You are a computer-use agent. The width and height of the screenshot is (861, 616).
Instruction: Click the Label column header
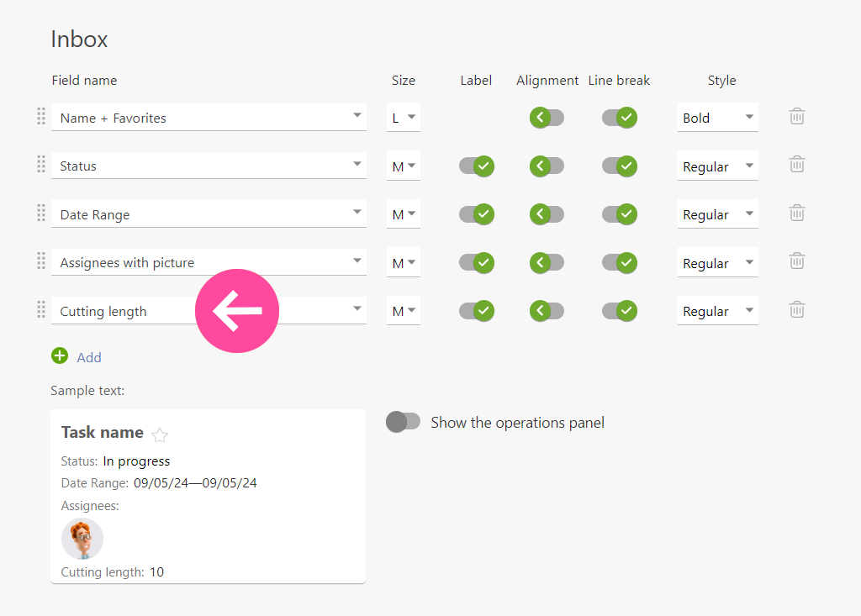476,80
